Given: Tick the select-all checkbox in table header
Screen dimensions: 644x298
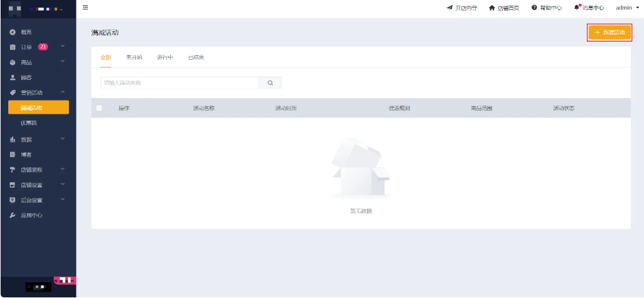Looking at the screenshot, I should click(x=99, y=108).
